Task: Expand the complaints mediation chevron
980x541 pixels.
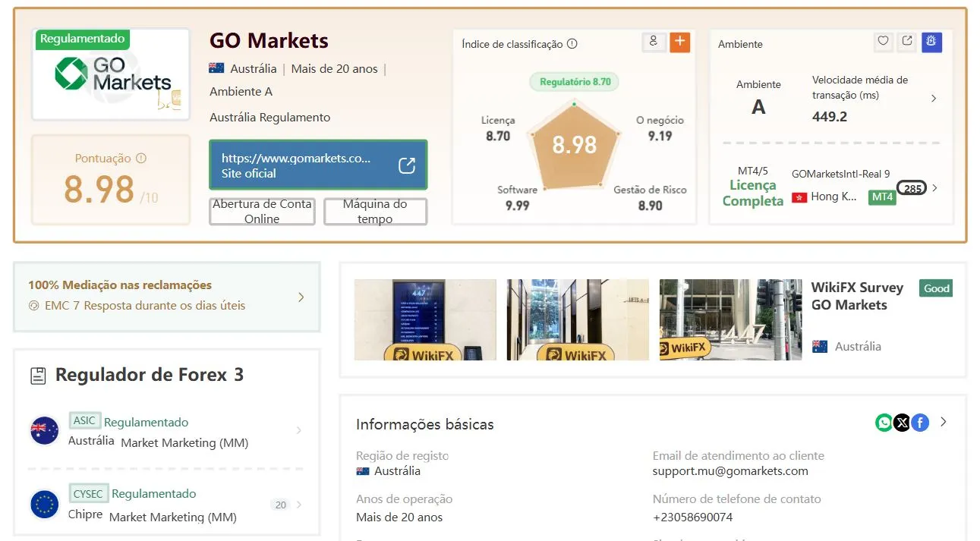Action: [x=301, y=297]
